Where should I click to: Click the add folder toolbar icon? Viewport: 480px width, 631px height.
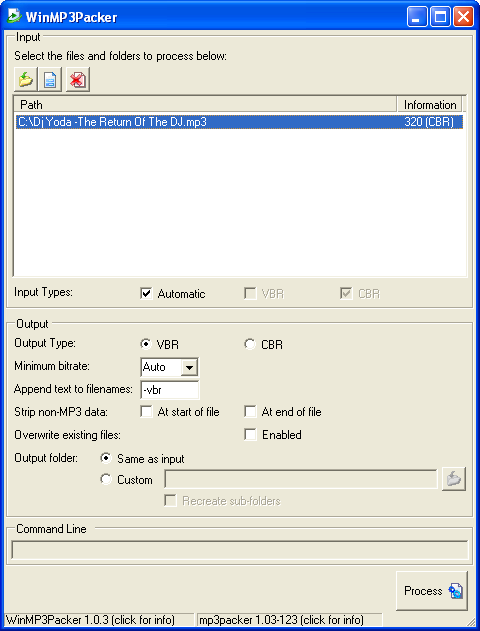click(x=26, y=79)
